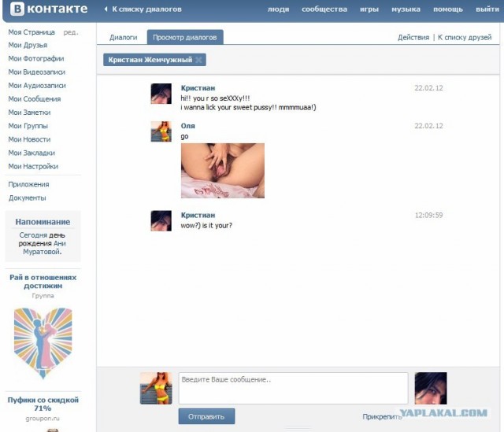The image size is (504, 432).
Task: Open Мои Настройки
Action: pyautogui.click(x=33, y=166)
